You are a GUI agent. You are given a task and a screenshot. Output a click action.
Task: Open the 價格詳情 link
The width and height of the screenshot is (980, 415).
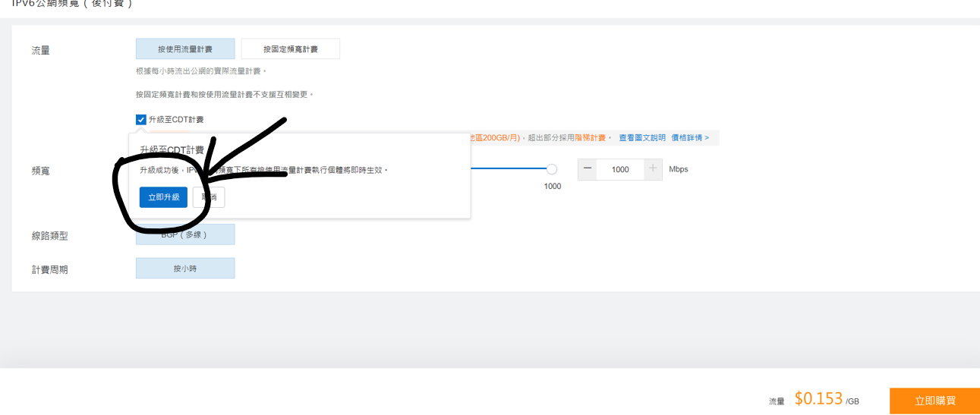pos(689,138)
